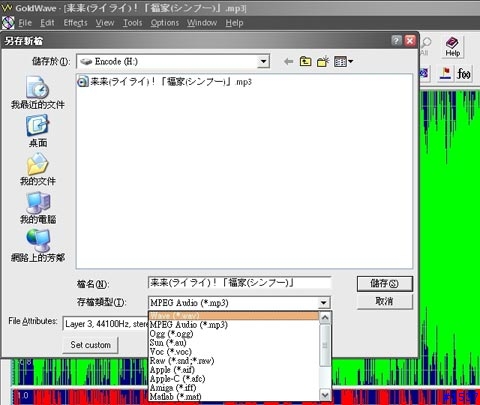The height and width of the screenshot is (405, 480).
Task: Open My Network Places shortcut
Action: click(x=38, y=246)
